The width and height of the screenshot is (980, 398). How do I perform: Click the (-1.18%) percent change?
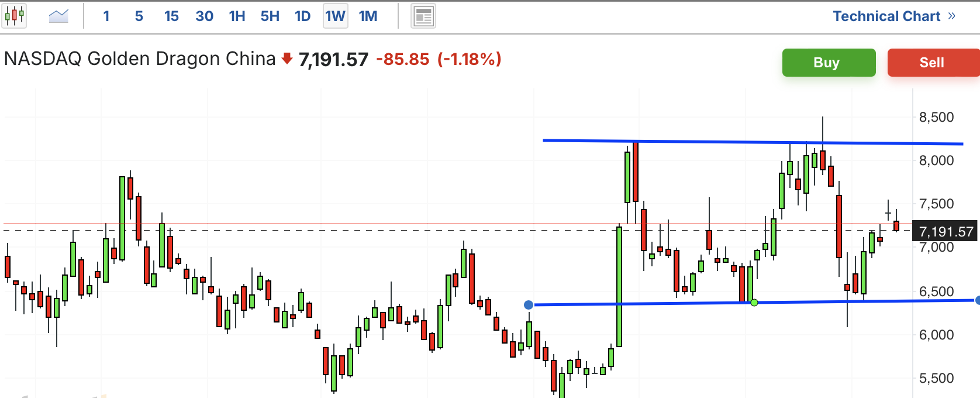tap(470, 60)
